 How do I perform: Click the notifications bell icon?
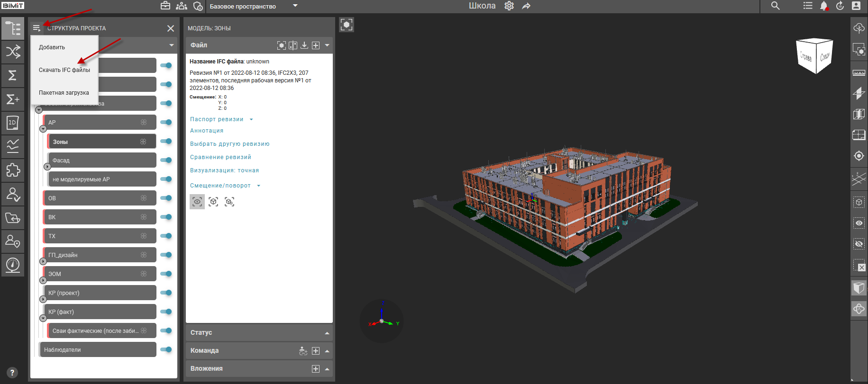[x=823, y=6]
